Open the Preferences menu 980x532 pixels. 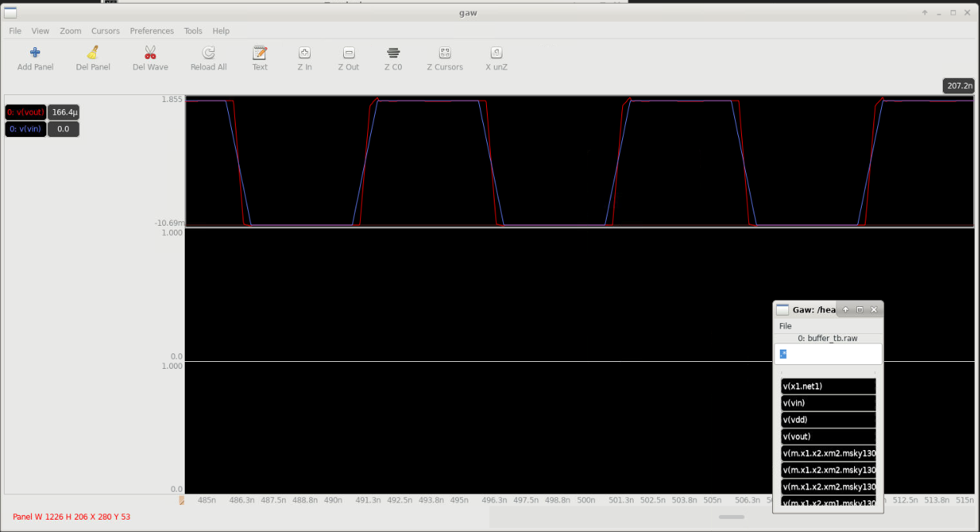tap(151, 31)
